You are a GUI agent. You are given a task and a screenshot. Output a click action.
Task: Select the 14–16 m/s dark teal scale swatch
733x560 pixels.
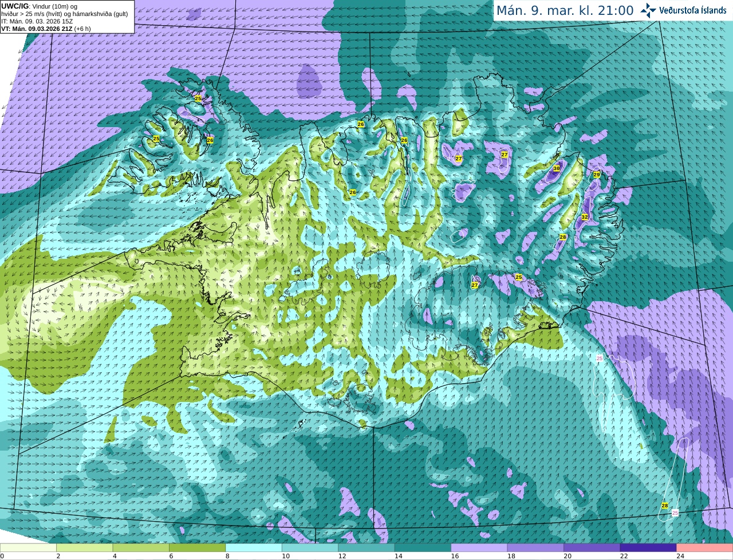(423, 547)
